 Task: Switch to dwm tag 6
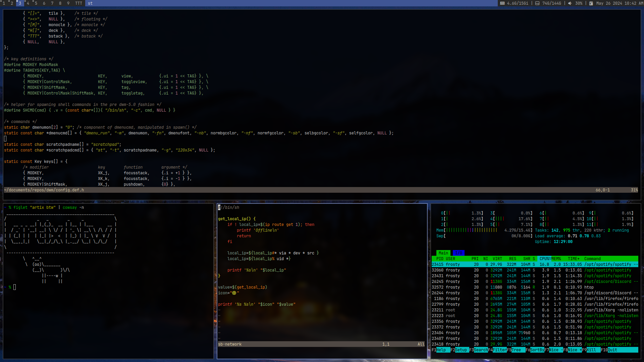(44, 3)
